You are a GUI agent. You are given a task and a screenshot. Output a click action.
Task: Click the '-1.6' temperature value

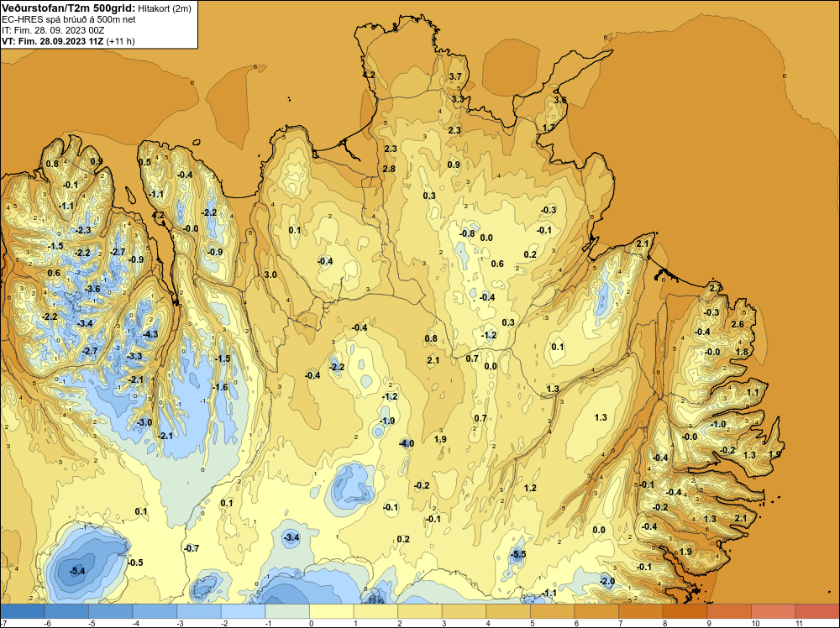pos(220,387)
